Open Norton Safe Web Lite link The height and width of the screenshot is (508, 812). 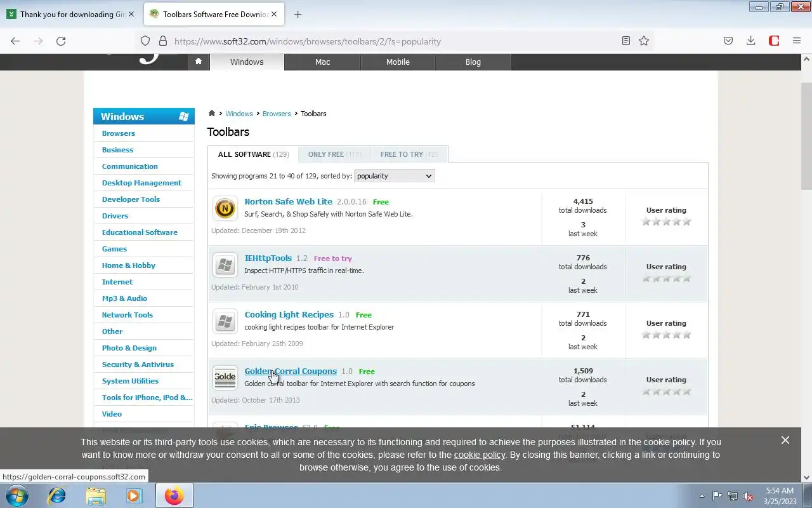[288, 201]
